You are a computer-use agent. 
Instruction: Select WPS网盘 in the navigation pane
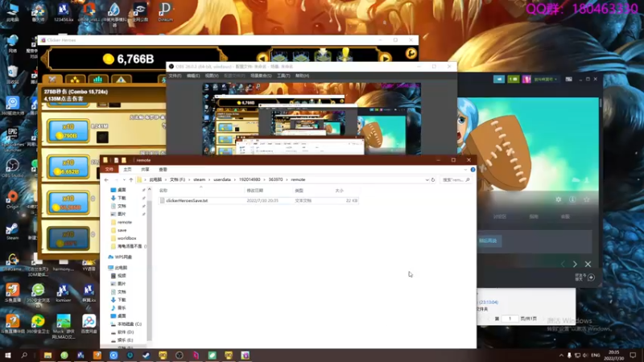(120, 257)
